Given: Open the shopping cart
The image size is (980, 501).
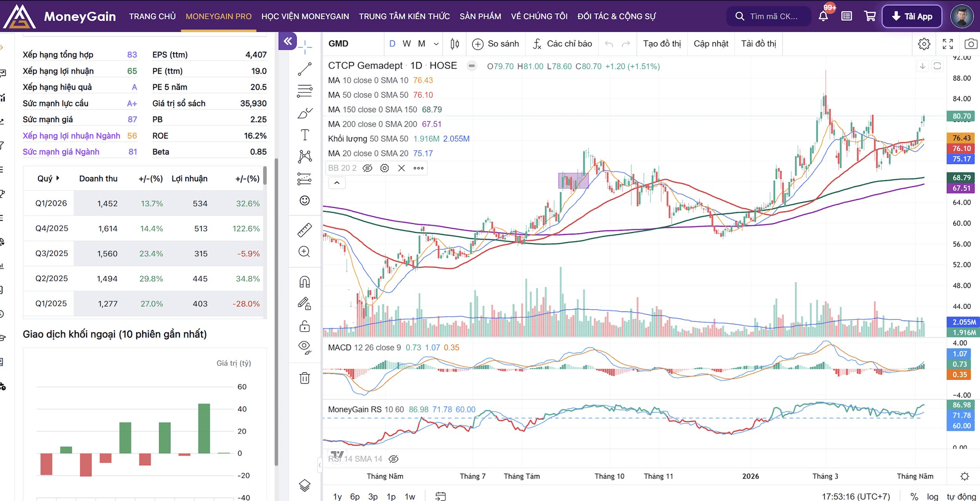Looking at the screenshot, I should click(870, 16).
